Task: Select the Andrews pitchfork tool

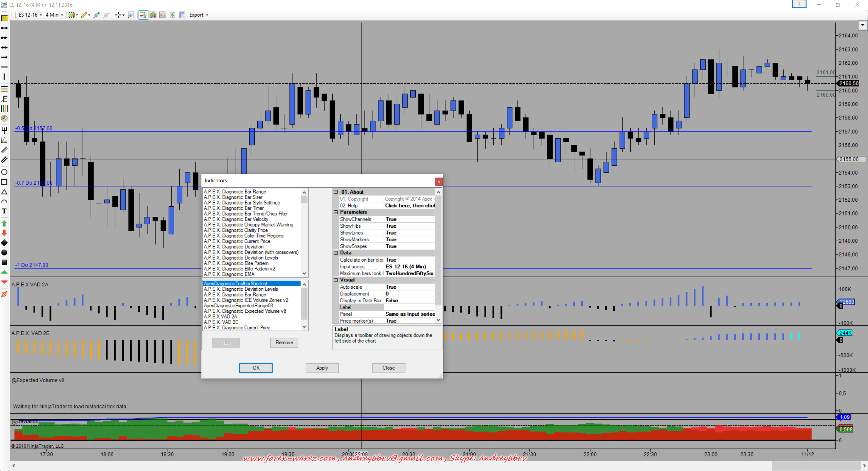Action: [4, 130]
